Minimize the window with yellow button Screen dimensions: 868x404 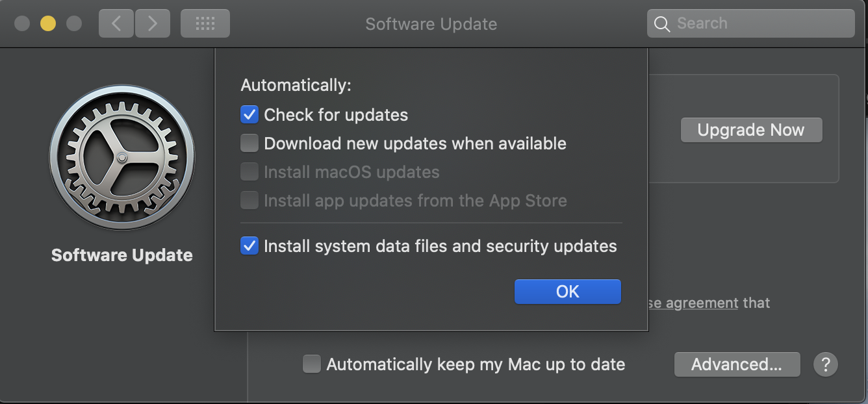click(x=48, y=23)
